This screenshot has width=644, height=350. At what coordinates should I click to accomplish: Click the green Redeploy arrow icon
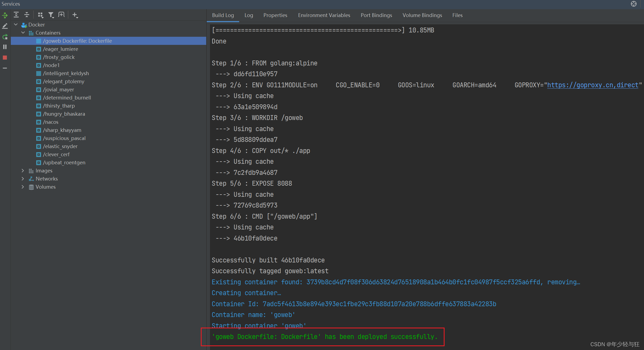(x=5, y=36)
